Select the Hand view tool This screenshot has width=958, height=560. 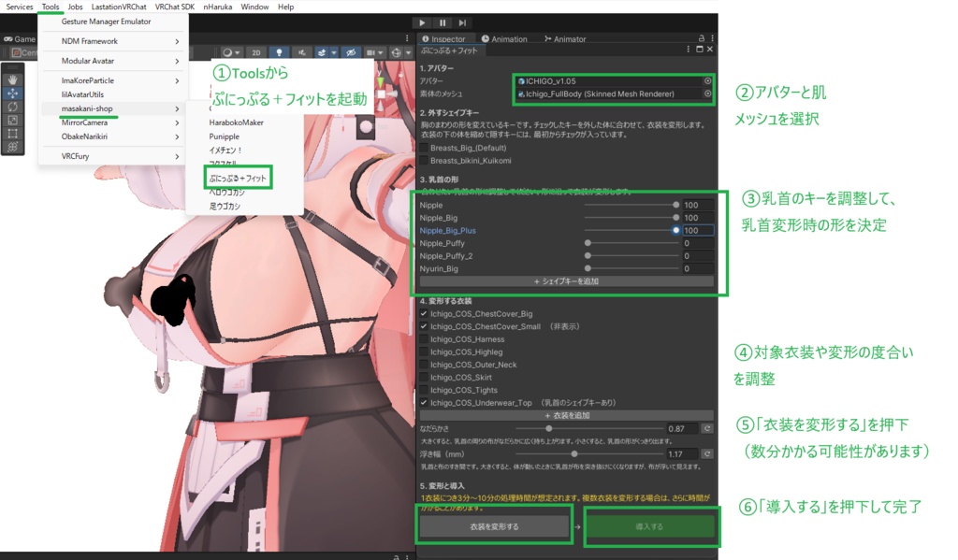coord(12,79)
